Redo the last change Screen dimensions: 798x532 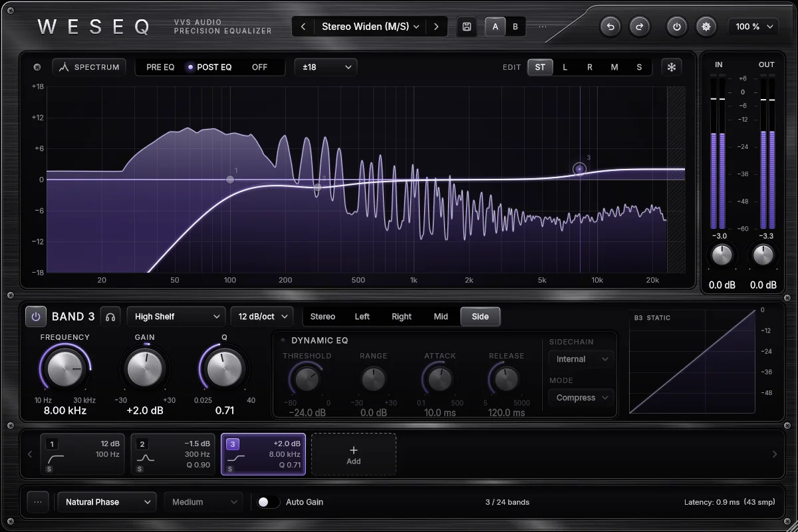click(640, 27)
